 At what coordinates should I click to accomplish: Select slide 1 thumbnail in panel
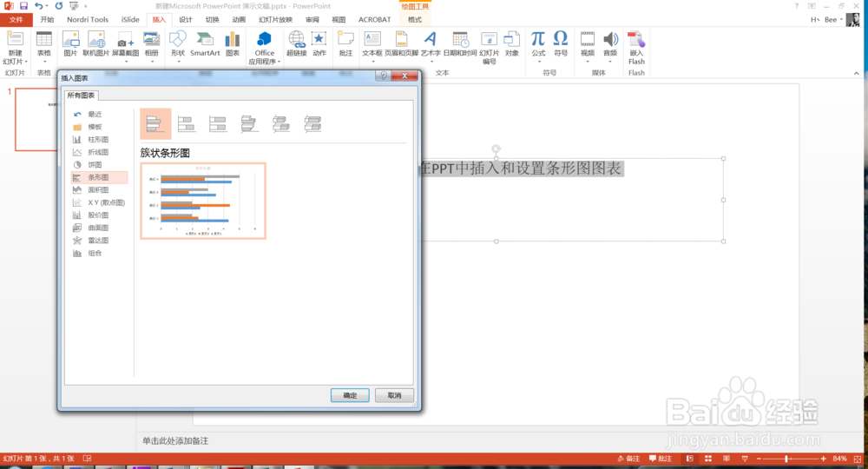(36, 119)
